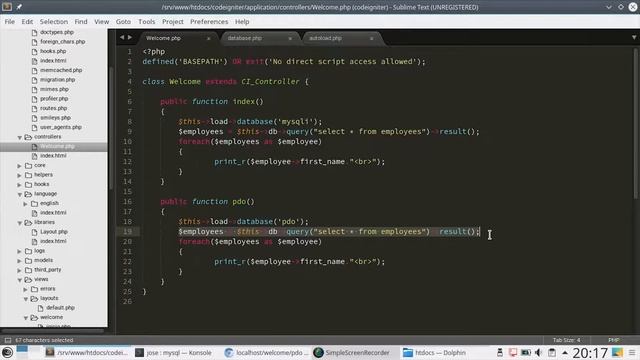Collapse the controllers folder
Image resolution: width=640 pixels, height=360 pixels.
tap(20, 137)
